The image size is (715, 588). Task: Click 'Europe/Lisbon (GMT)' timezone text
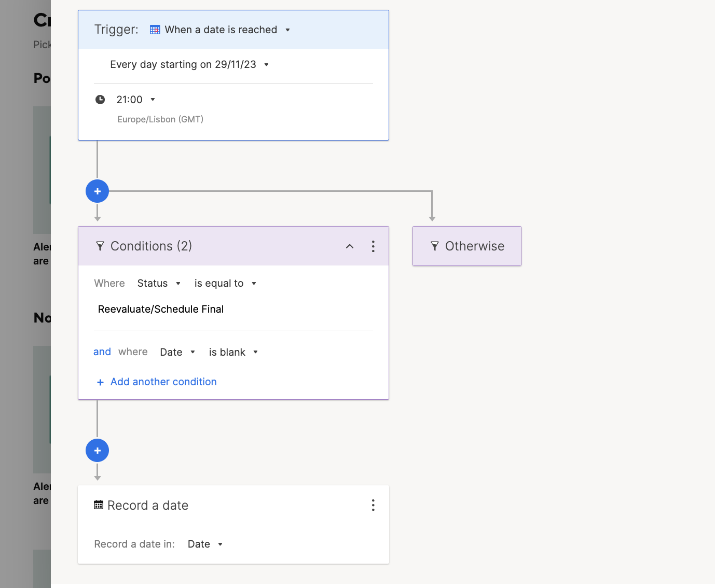[160, 119]
